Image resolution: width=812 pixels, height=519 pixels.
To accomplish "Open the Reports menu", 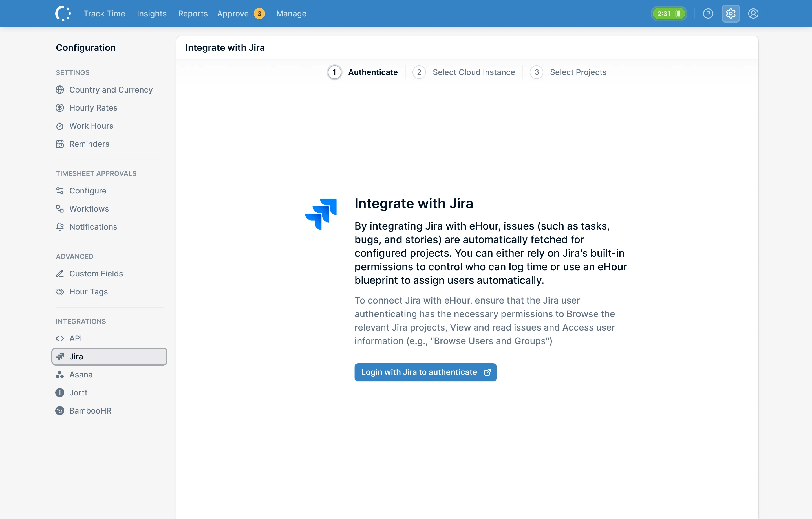I will 193,14.
